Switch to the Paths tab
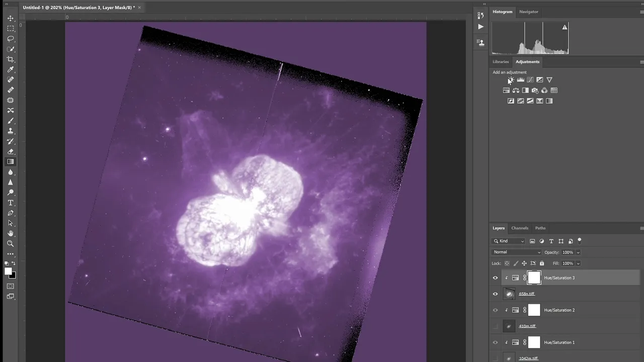644x362 pixels. pyautogui.click(x=540, y=228)
